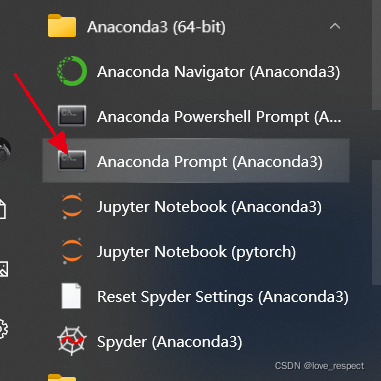Click the Start menu app list scrollbar
Image resolution: width=381 pixels, height=381 pixels.
coord(376,55)
